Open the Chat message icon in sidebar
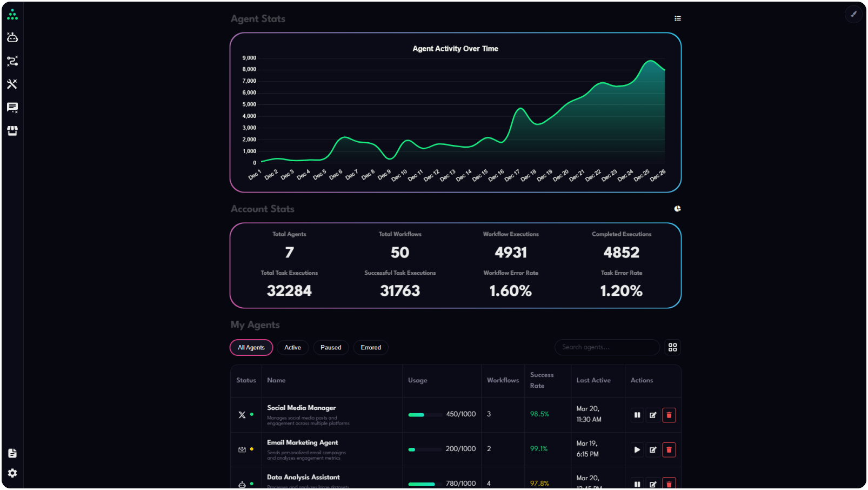 tap(12, 108)
